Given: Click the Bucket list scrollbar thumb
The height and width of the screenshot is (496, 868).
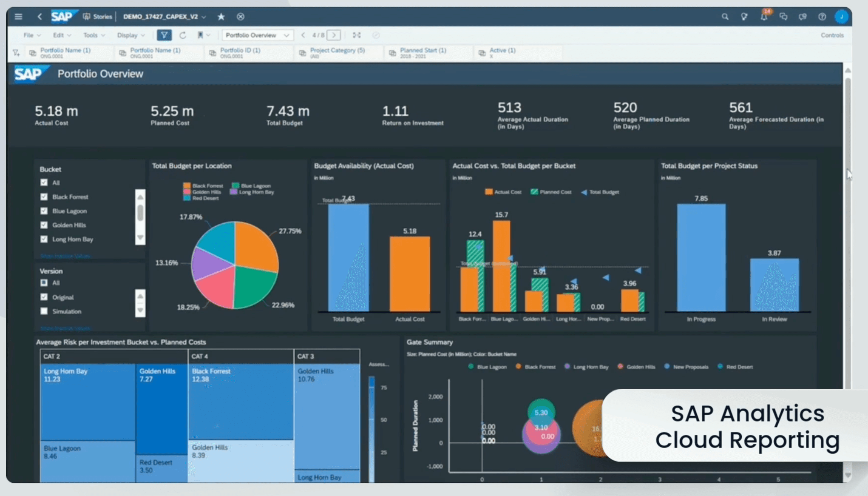Looking at the screenshot, I should pos(140,213).
